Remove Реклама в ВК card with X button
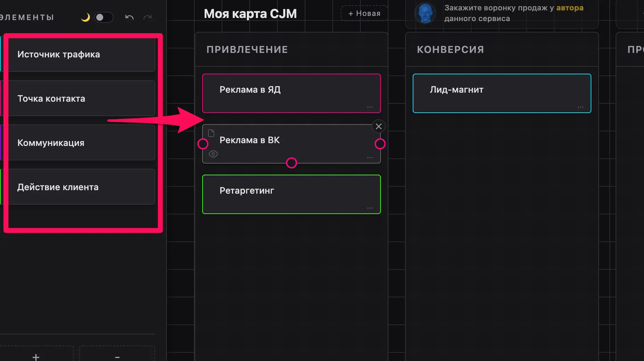The height and width of the screenshot is (361, 644). (379, 127)
